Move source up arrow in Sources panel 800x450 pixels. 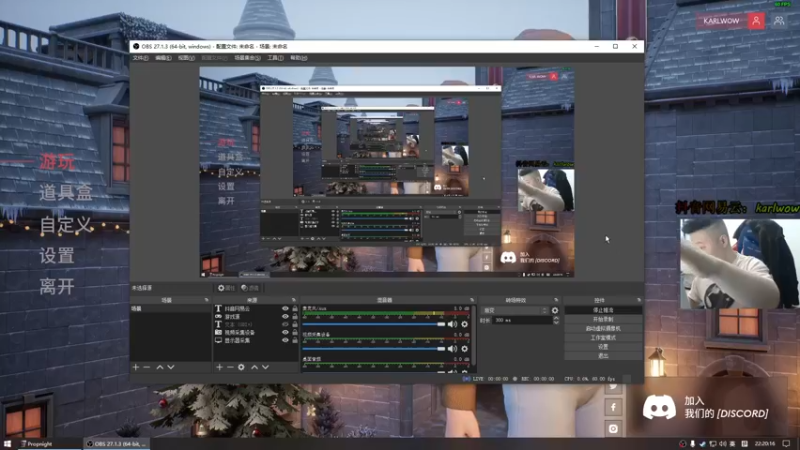click(255, 367)
